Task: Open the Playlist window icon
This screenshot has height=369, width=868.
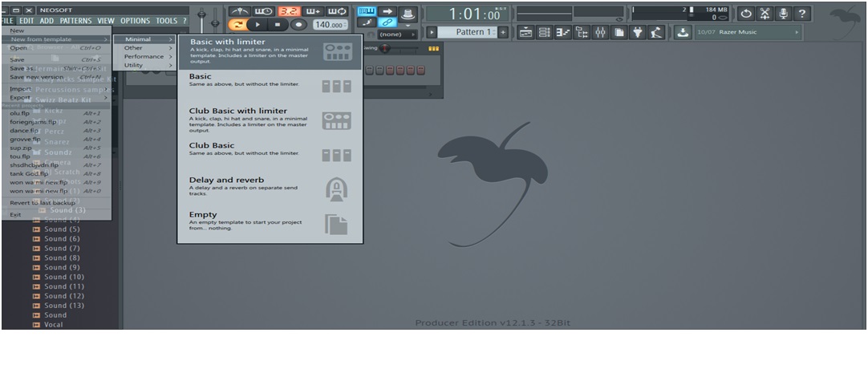Action: coord(526,32)
